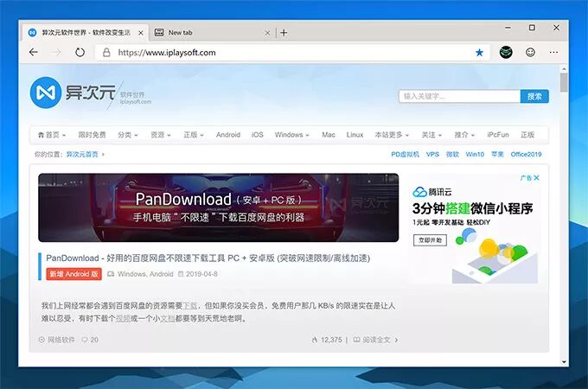Screen dimensions: 588x389
Task: Expand the Windows dropdown menu
Action: point(291,135)
